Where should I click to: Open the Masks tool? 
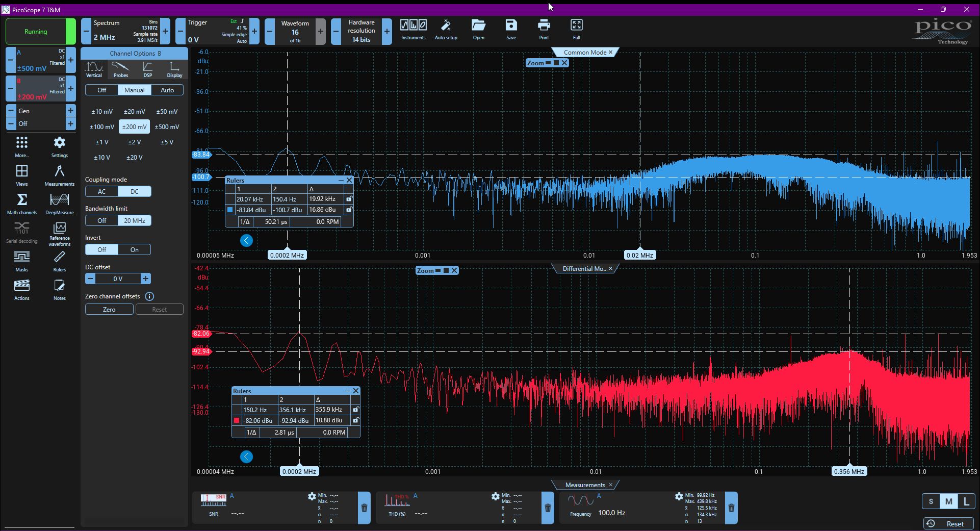coord(21,261)
